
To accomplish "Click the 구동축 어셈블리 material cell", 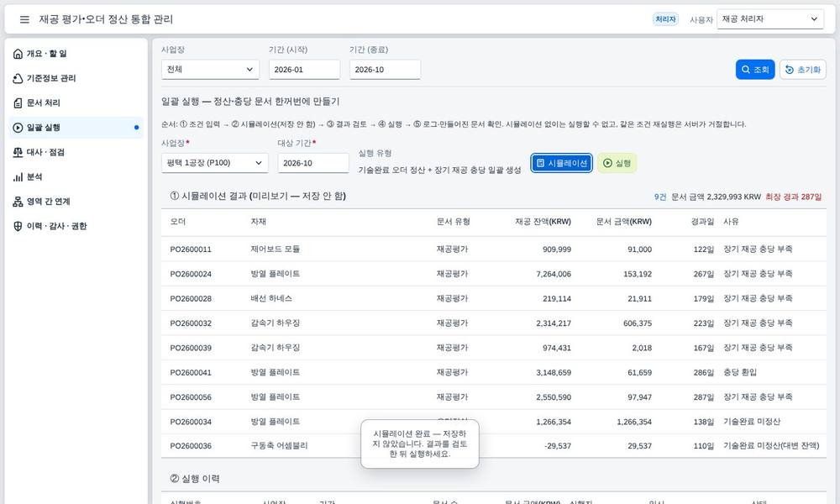I will pyautogui.click(x=279, y=445).
